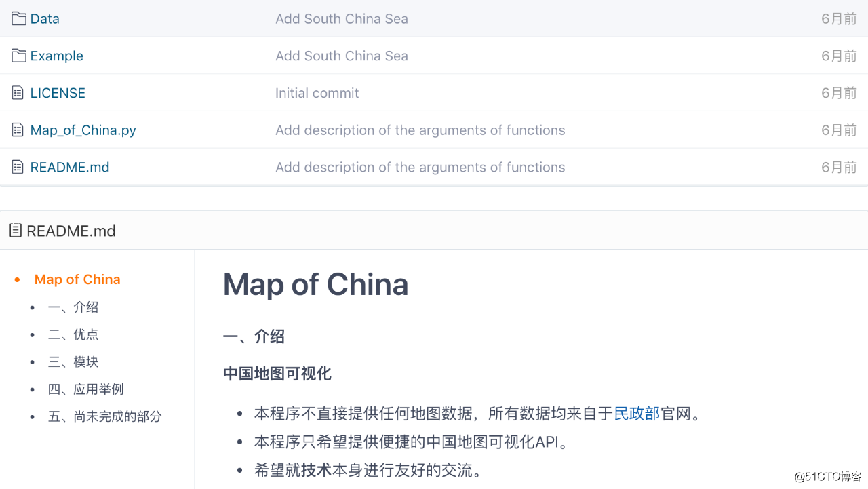
Task: Select 二、优点 in the sidebar outline
Action: pyautogui.click(x=73, y=334)
